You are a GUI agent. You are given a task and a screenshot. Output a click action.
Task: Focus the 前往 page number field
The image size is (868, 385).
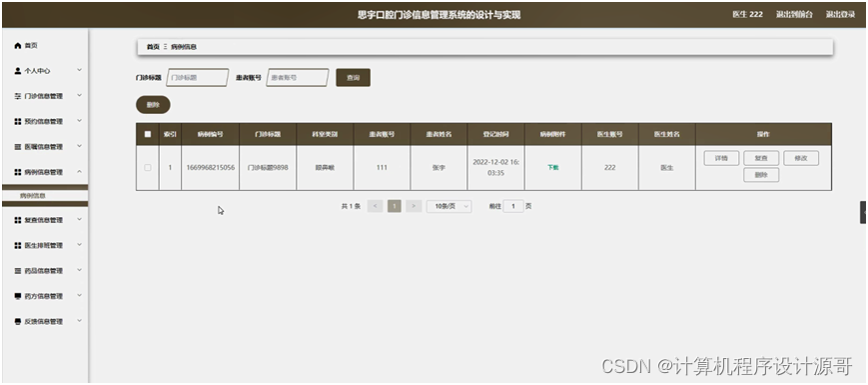coord(513,206)
